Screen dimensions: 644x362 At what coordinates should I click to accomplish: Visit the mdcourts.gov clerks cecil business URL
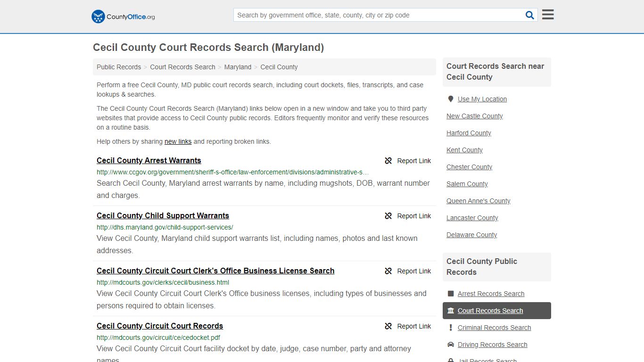tap(163, 282)
